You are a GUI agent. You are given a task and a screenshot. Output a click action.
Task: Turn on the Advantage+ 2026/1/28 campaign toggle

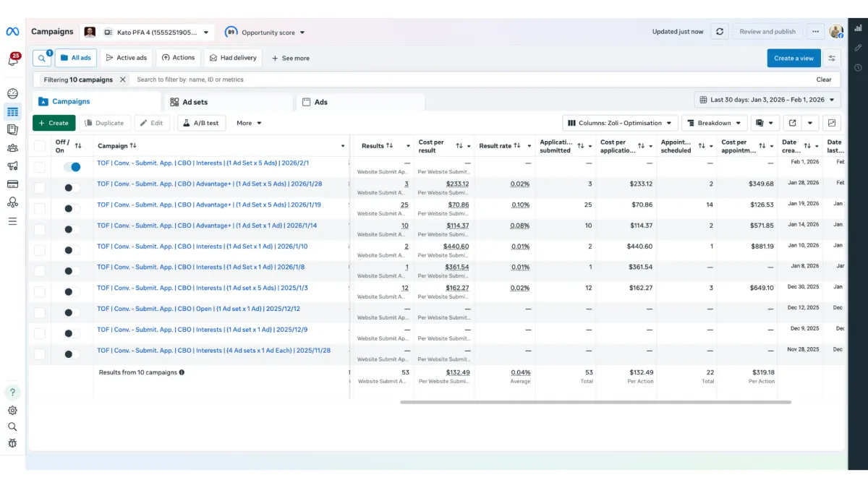click(x=72, y=188)
